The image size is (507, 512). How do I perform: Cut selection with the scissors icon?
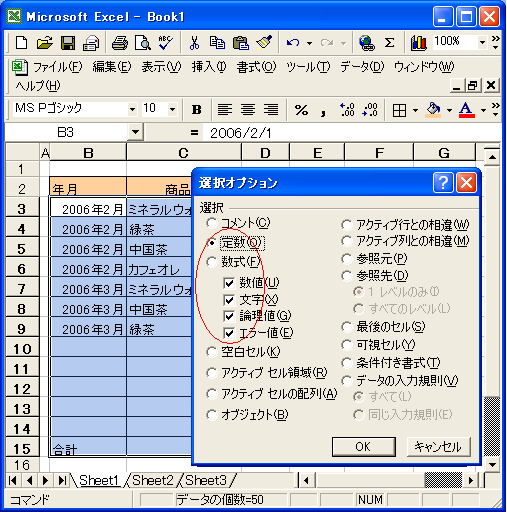(166, 43)
